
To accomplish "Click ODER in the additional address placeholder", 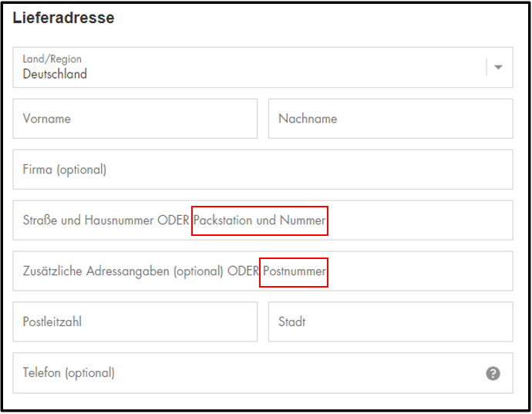I will [x=243, y=271].
